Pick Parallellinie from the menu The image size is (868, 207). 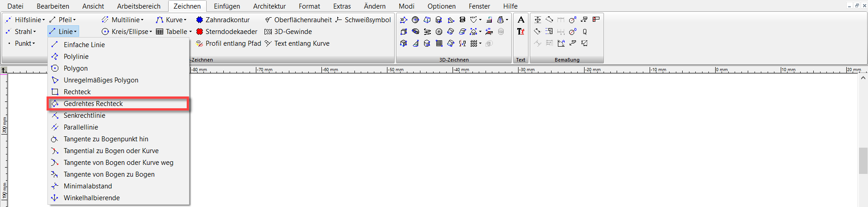pyautogui.click(x=118, y=127)
